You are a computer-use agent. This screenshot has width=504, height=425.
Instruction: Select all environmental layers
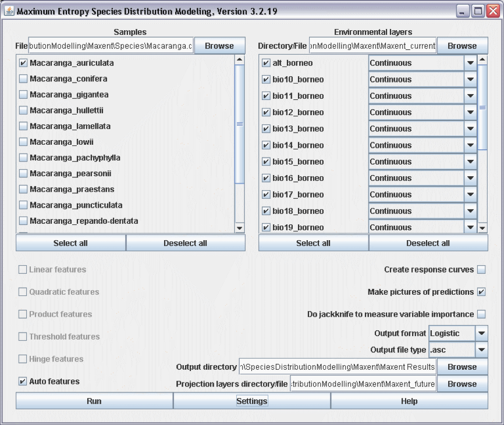coord(313,243)
